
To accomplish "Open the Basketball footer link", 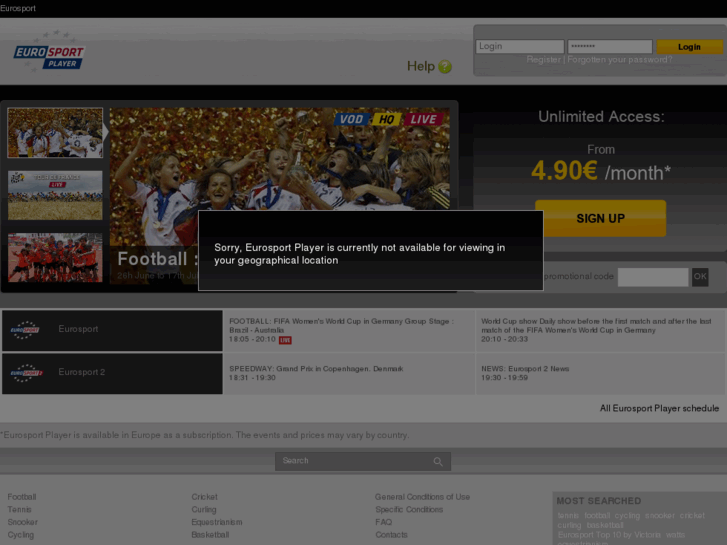I will (x=210, y=535).
